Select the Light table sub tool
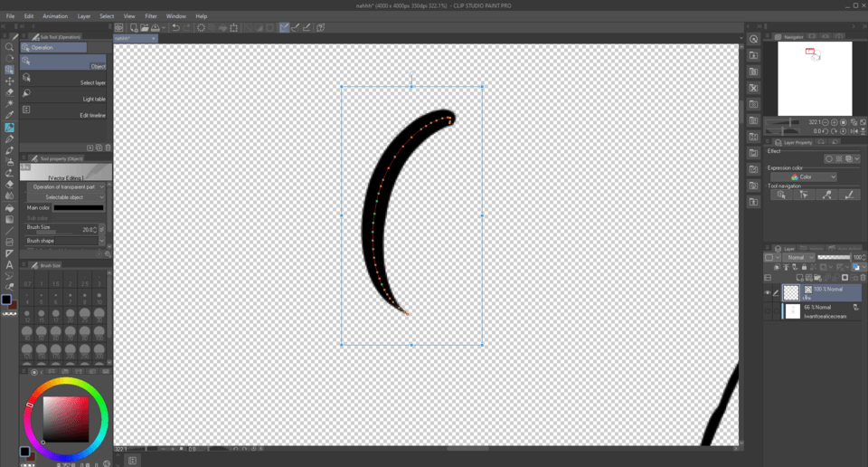Viewport: 868px width, 467px height. (x=63, y=95)
